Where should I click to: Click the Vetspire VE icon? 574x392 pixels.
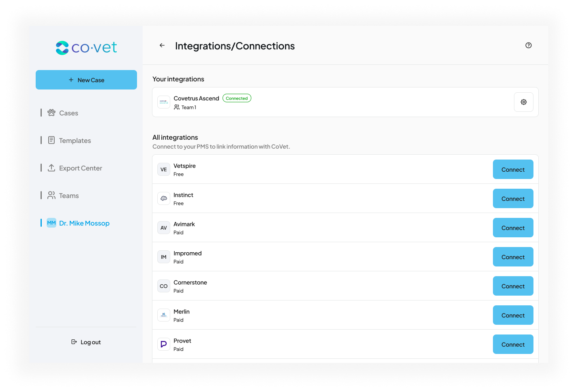click(164, 169)
